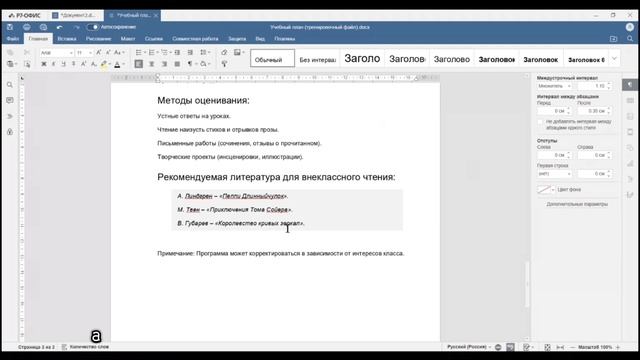Toggle Underline formatting button
This screenshot has height=360, width=640.
pos(63,64)
